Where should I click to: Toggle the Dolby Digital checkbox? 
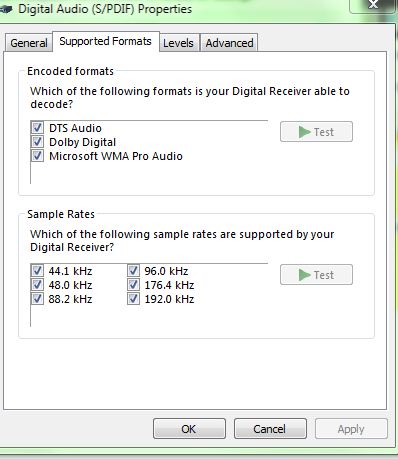tap(37, 142)
